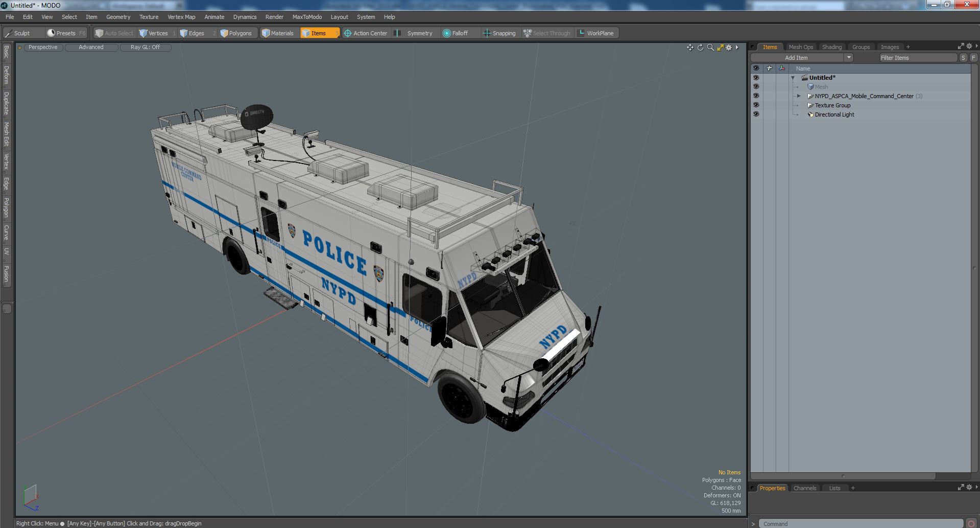
Task: Open the File menu
Action: (10, 17)
